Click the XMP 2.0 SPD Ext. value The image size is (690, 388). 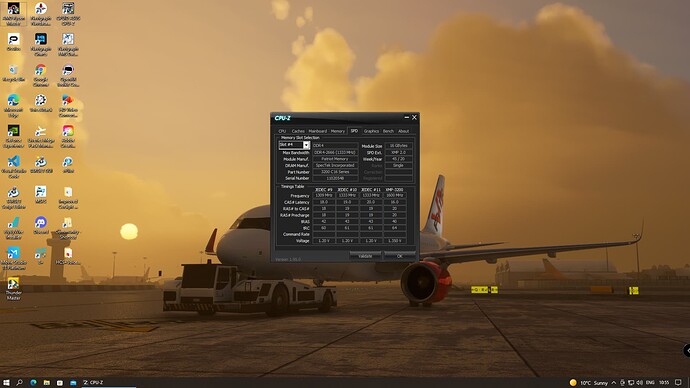[x=399, y=152]
